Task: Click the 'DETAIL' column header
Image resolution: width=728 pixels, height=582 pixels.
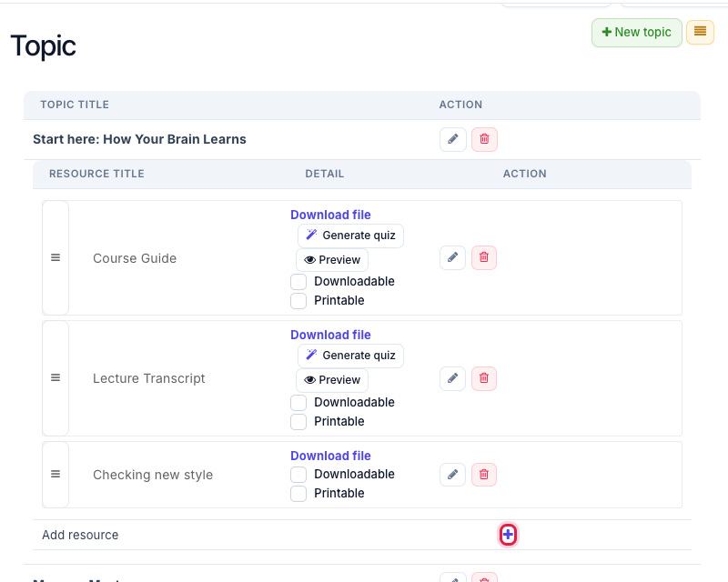Action: tap(325, 174)
